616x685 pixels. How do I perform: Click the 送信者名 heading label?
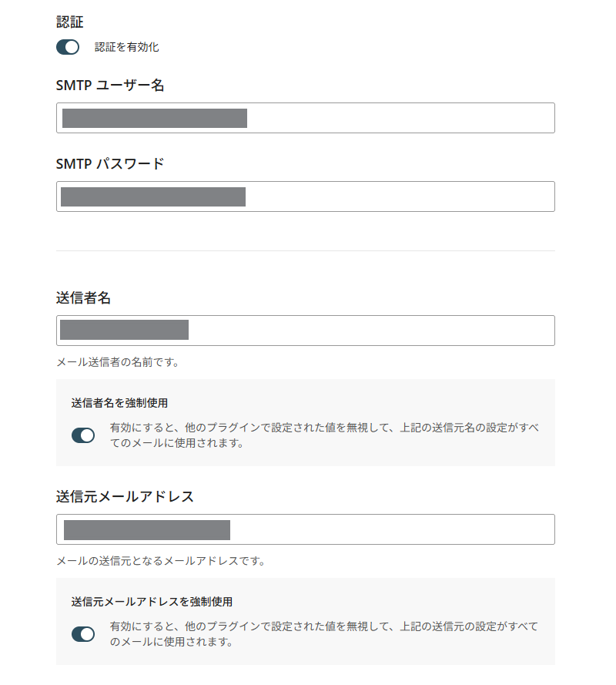click(83, 298)
